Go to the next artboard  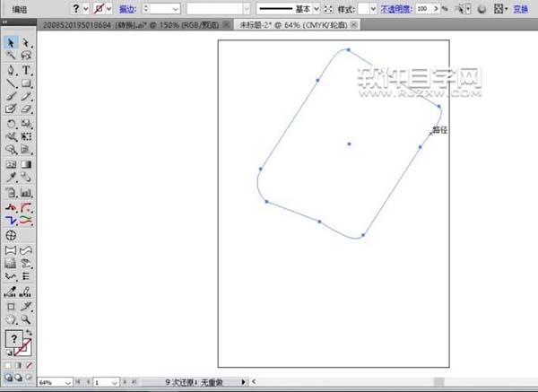point(125,382)
